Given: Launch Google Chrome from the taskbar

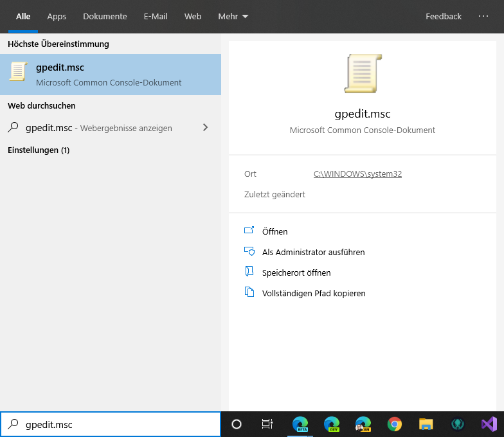Looking at the screenshot, I should click(395, 424).
